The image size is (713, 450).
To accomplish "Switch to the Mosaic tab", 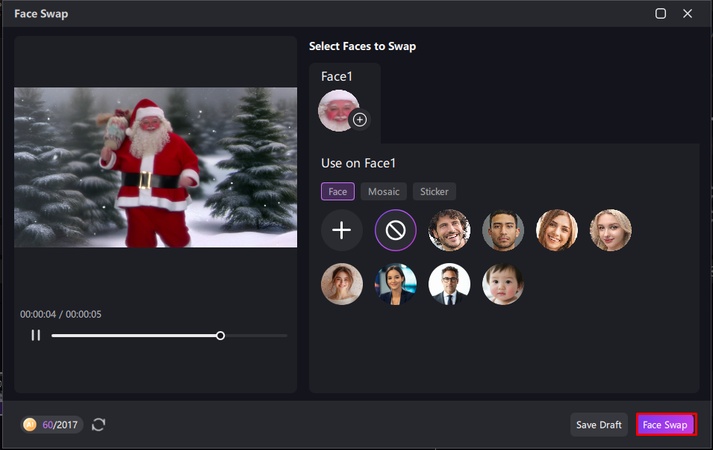I will pyautogui.click(x=383, y=191).
